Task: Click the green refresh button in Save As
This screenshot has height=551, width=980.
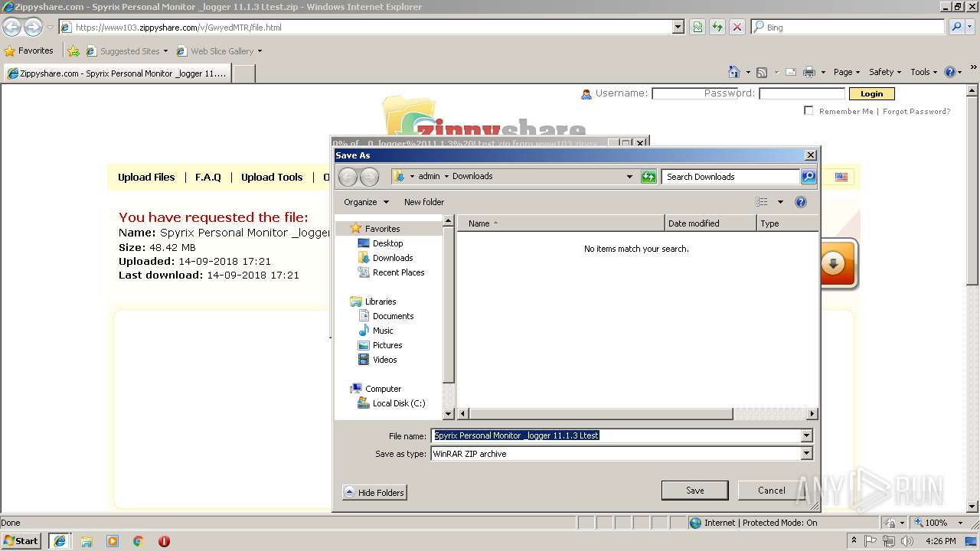Action: point(648,177)
